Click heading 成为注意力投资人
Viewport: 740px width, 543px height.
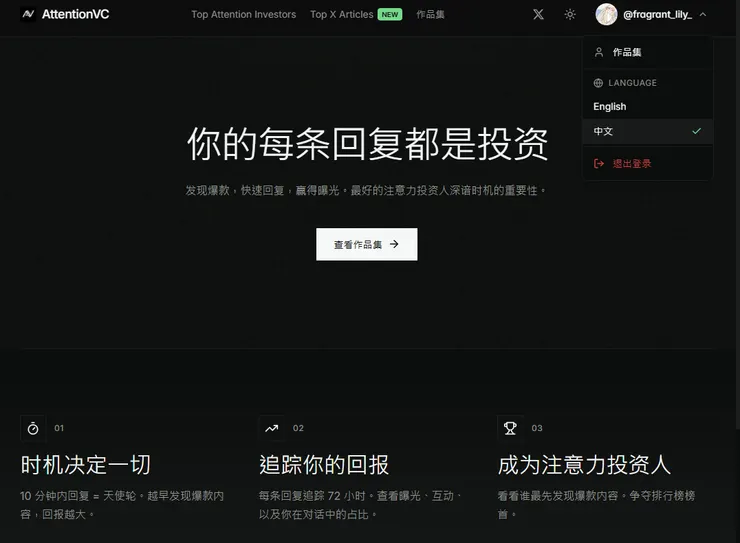pyautogui.click(x=584, y=465)
